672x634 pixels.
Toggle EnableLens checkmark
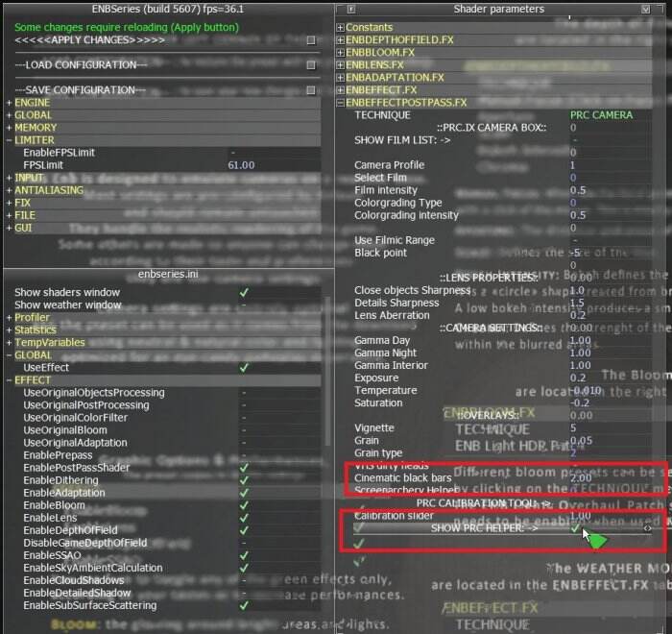click(x=244, y=518)
